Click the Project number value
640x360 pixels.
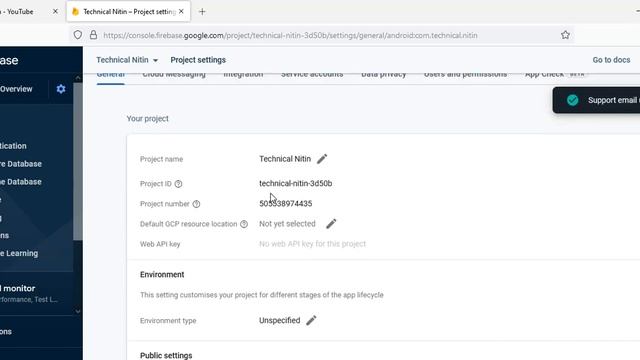pyautogui.click(x=286, y=204)
